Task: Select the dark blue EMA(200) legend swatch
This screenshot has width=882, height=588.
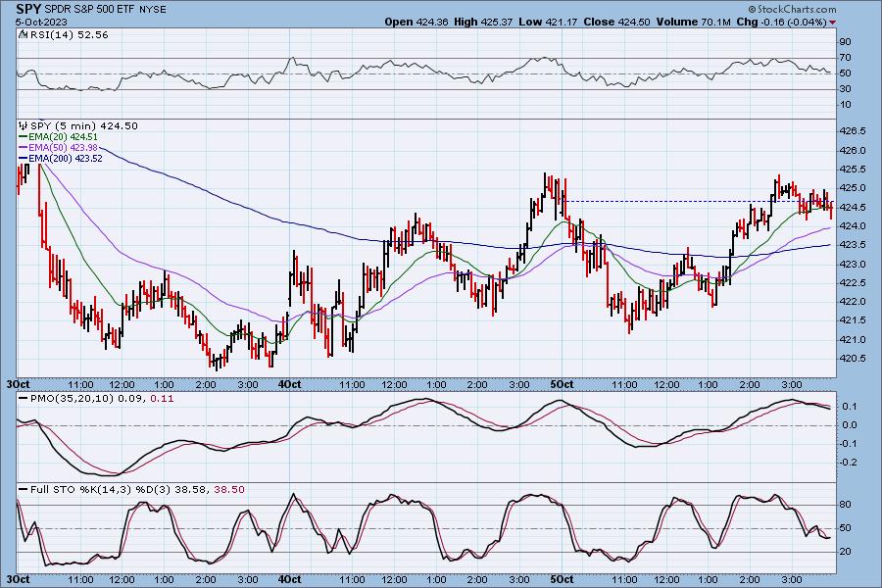Action: tap(24, 159)
